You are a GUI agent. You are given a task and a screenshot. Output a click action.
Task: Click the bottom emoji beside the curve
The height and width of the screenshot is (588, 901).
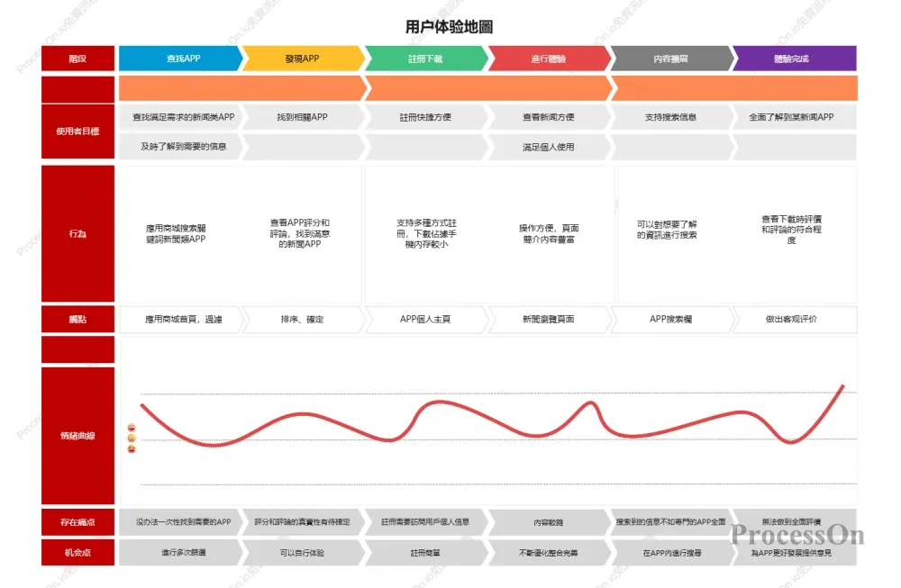click(x=132, y=448)
